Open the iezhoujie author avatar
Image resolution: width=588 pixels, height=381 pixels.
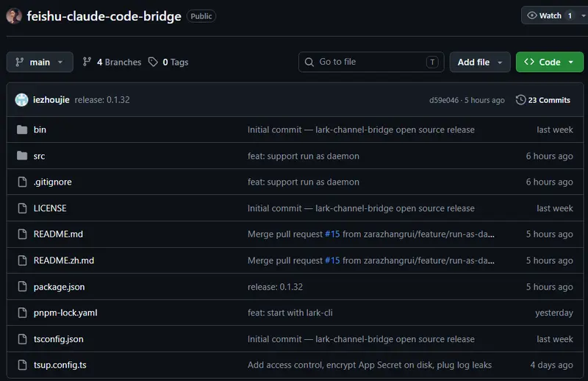tap(21, 100)
